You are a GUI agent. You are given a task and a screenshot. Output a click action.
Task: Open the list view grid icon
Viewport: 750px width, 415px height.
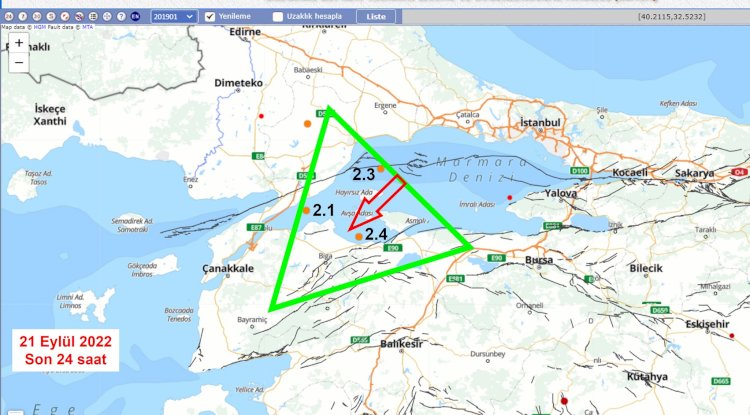coord(93,16)
